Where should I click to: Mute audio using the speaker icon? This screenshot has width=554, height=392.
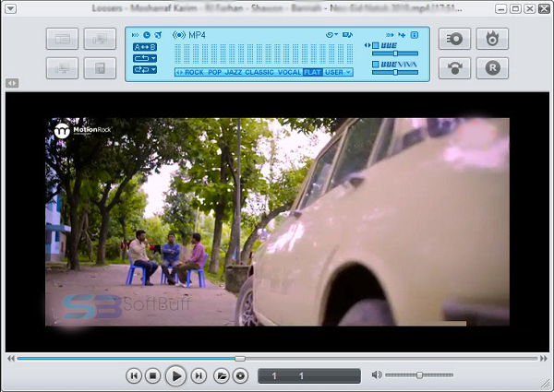tap(377, 374)
